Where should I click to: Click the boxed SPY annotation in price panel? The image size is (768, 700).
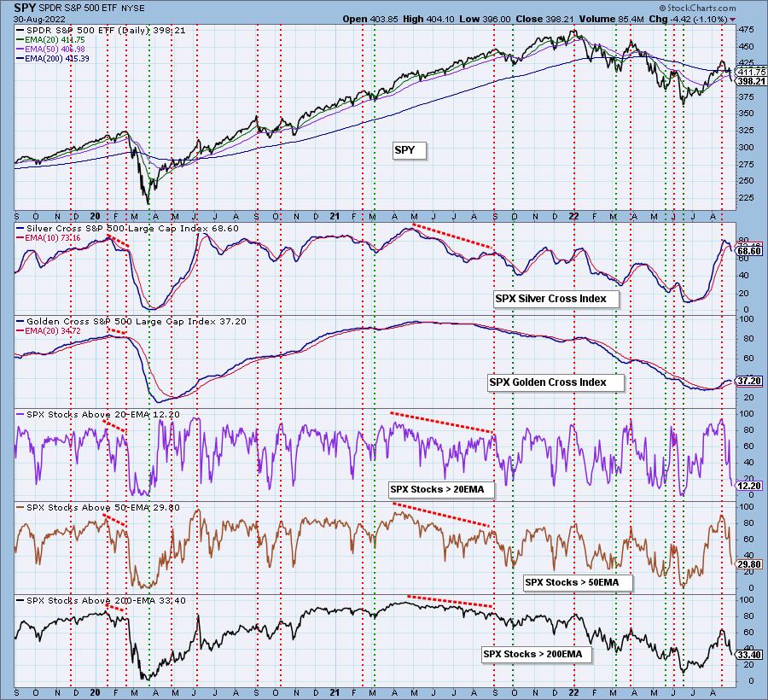coord(409,150)
